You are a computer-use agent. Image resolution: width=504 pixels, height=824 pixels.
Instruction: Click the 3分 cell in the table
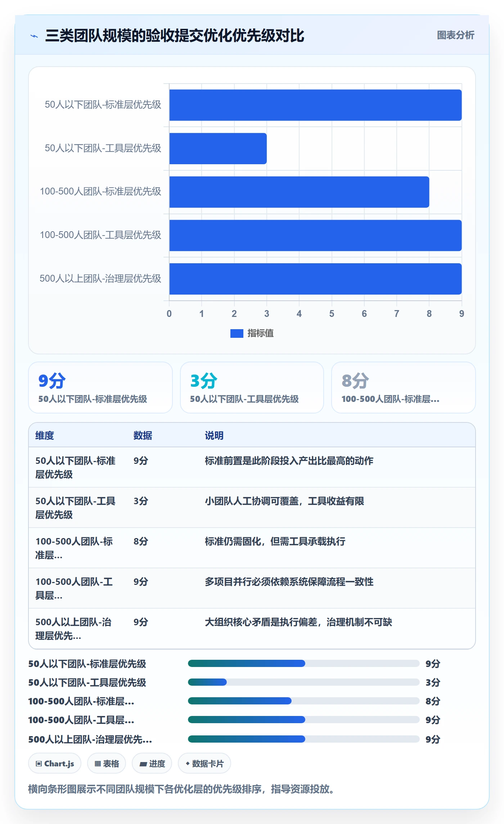[x=141, y=501]
